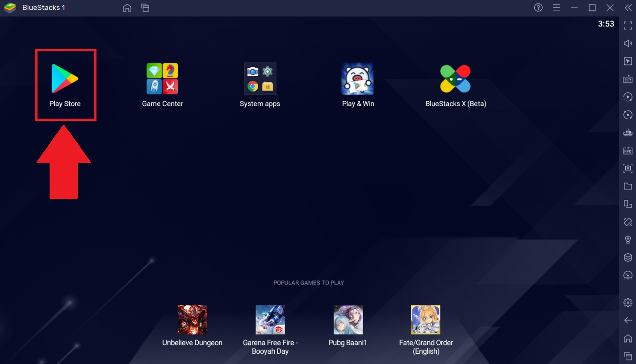Rotate the screen using sidebar icon
Screen dimensions: 636x364
pyautogui.click(x=628, y=222)
